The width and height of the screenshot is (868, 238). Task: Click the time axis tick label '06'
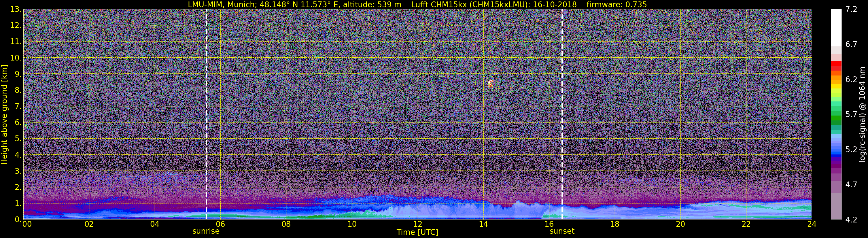(x=220, y=224)
